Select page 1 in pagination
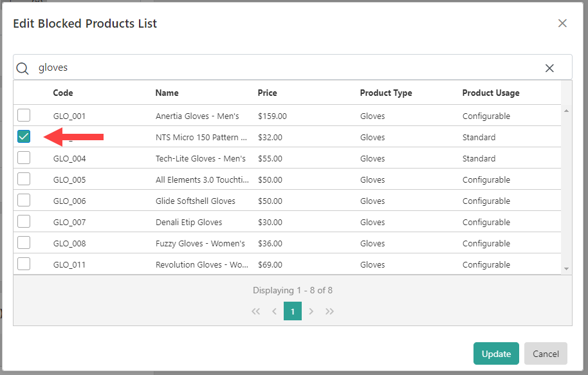Viewport: 588px width, 375px height. coord(293,311)
